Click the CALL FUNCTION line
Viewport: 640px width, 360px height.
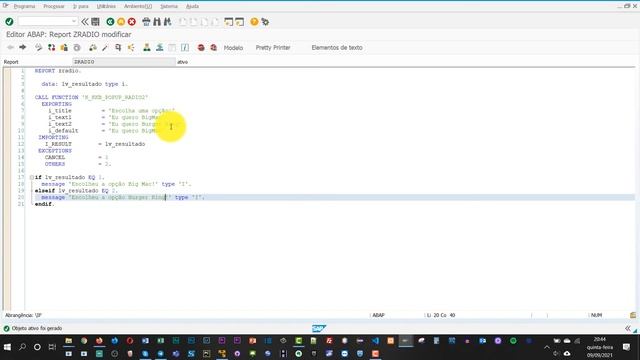tap(91, 97)
